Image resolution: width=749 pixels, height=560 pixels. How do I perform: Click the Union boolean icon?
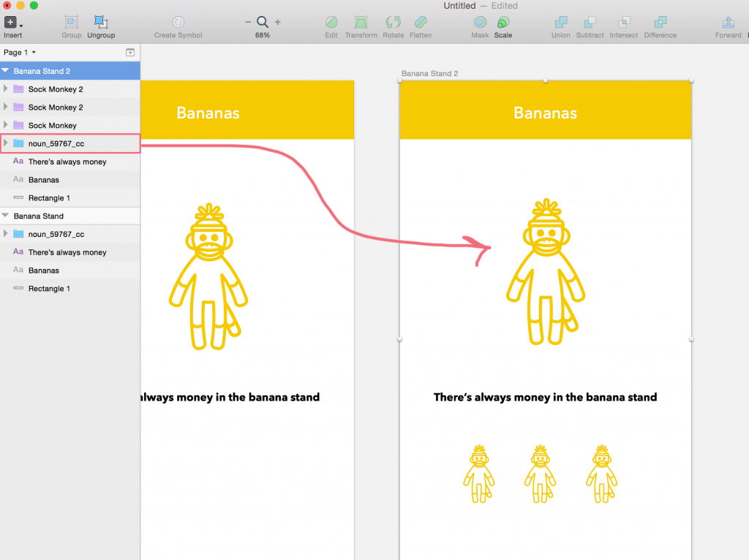pos(561,23)
